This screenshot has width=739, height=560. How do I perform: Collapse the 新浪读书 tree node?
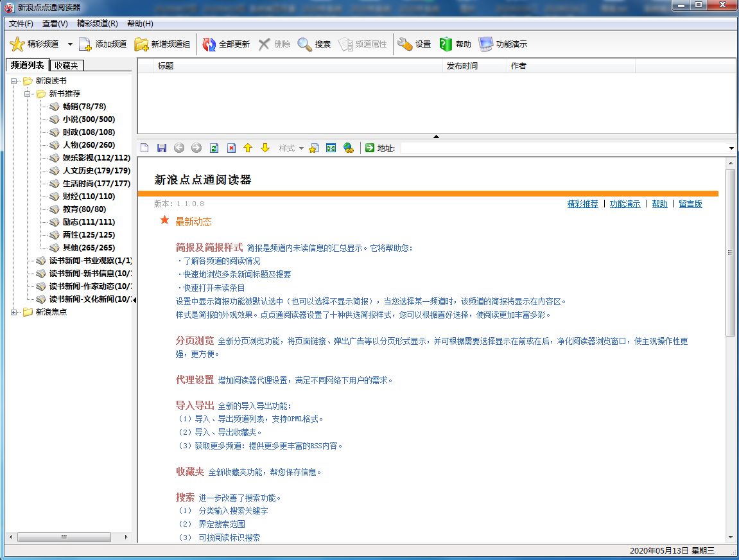14,81
